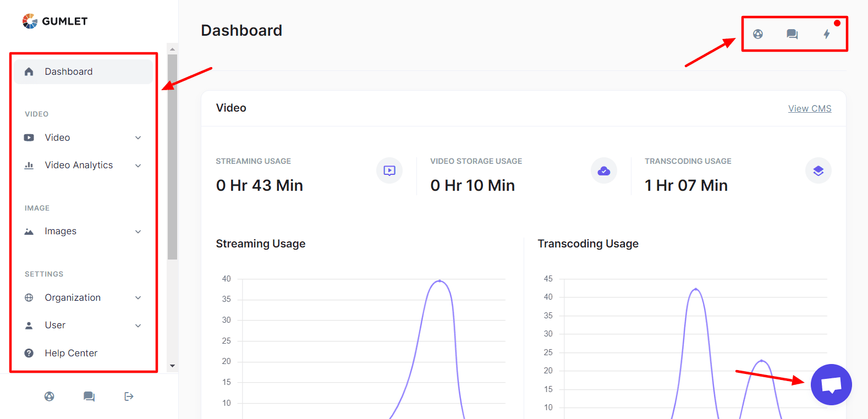Image resolution: width=868 pixels, height=419 pixels.
Task: Click the transcoding usage layers icon
Action: coord(818,170)
